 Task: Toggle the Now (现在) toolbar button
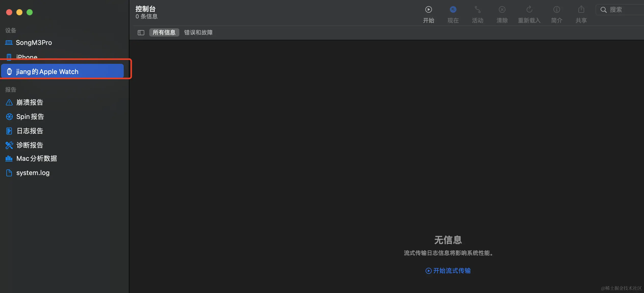point(453,10)
